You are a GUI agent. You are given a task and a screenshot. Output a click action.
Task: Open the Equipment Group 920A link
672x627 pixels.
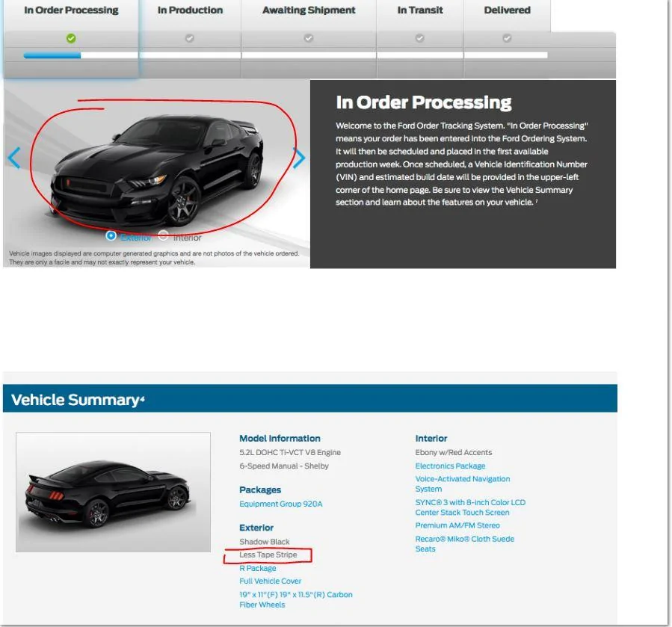tap(281, 504)
